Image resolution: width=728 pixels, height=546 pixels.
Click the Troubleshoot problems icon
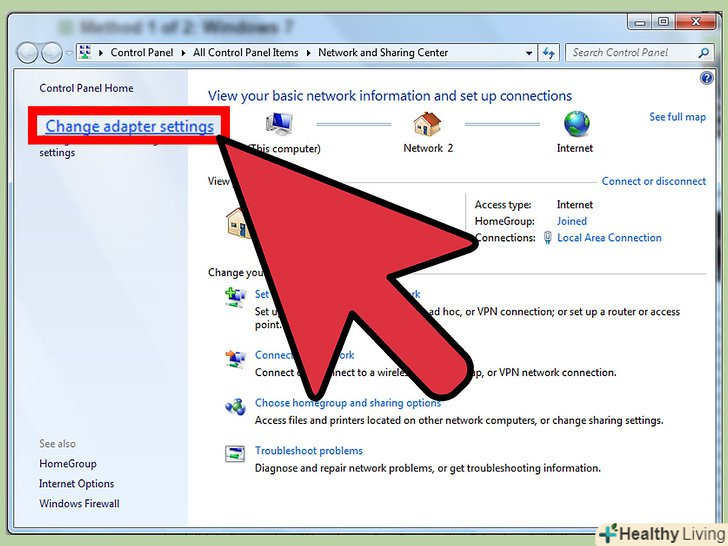coord(235,454)
